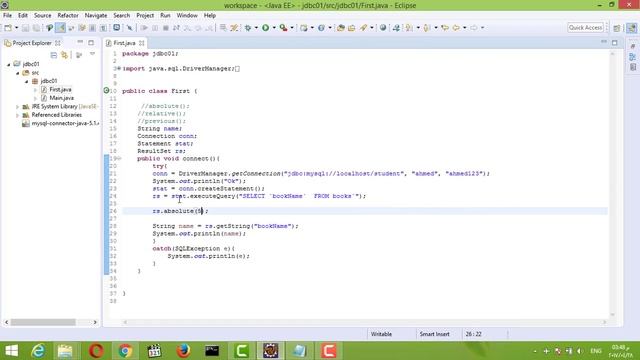This screenshot has height=360, width=640.
Task: Open the File menu
Action: (7, 16)
